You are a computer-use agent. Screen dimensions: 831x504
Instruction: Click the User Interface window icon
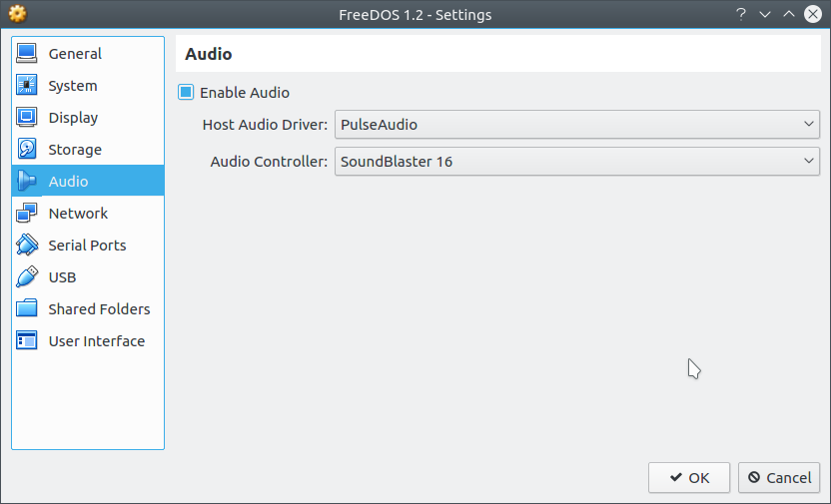27,340
